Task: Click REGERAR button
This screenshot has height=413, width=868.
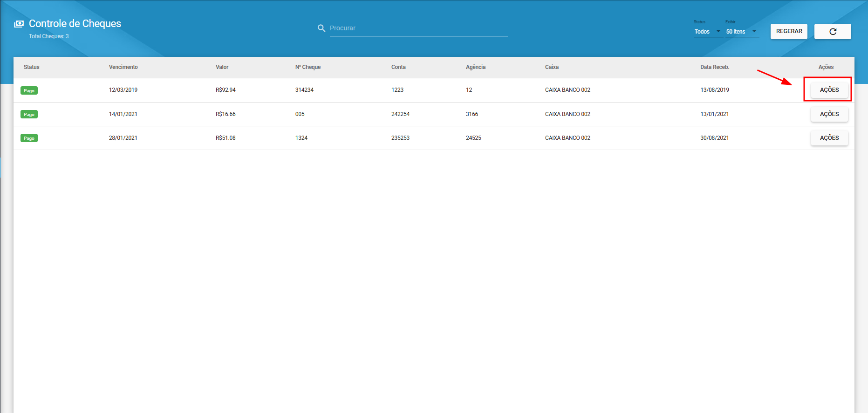Action: (789, 31)
